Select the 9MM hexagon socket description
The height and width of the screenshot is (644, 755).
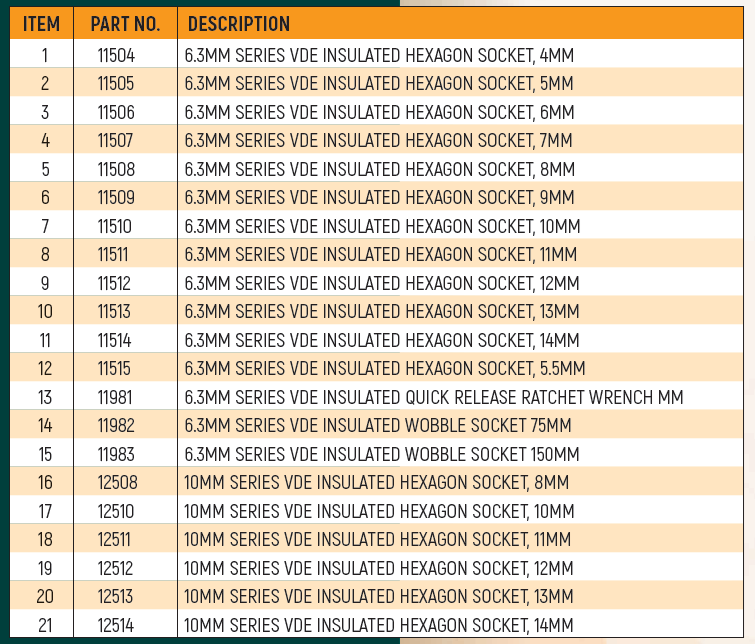point(380,198)
